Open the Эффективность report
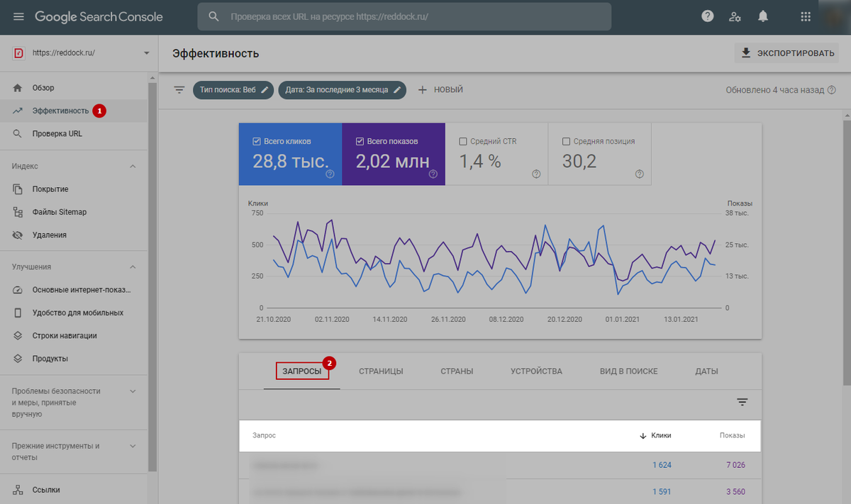The width and height of the screenshot is (851, 504). (74, 111)
